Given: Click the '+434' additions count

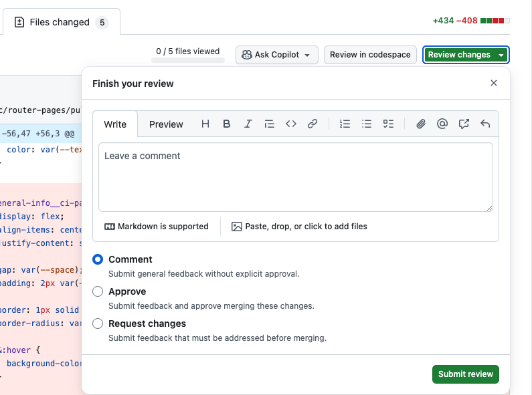Looking at the screenshot, I should coord(443,21).
